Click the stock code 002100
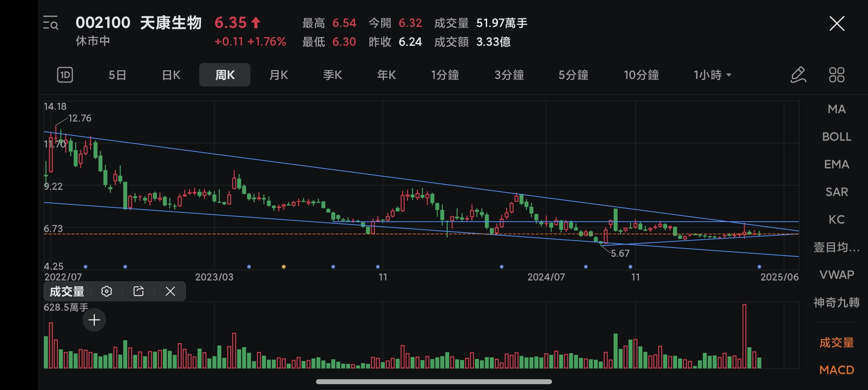Image resolution: width=868 pixels, height=390 pixels. (x=103, y=23)
